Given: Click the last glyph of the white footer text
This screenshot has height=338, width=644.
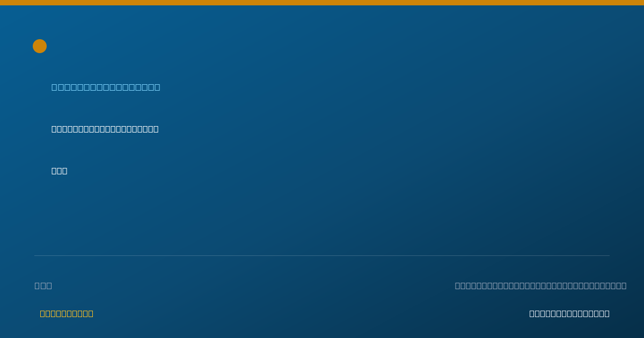Looking at the screenshot, I should 607,313.
